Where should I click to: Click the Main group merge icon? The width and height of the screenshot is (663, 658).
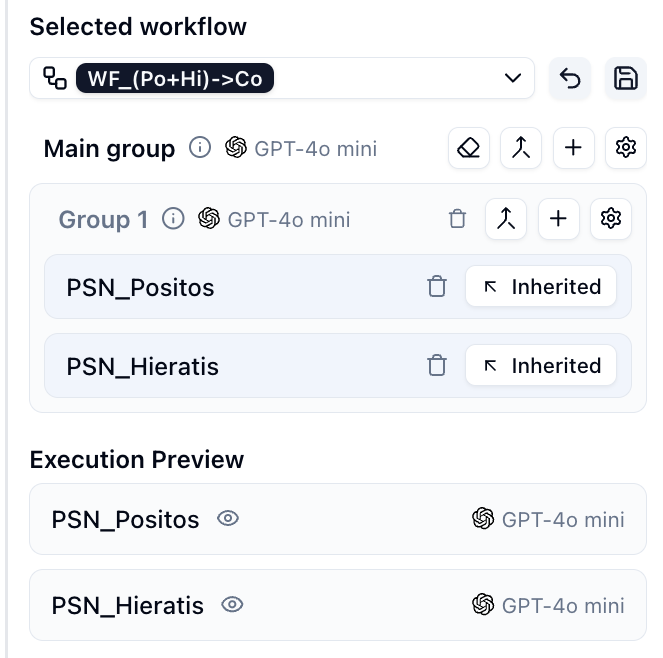pyautogui.click(x=521, y=148)
